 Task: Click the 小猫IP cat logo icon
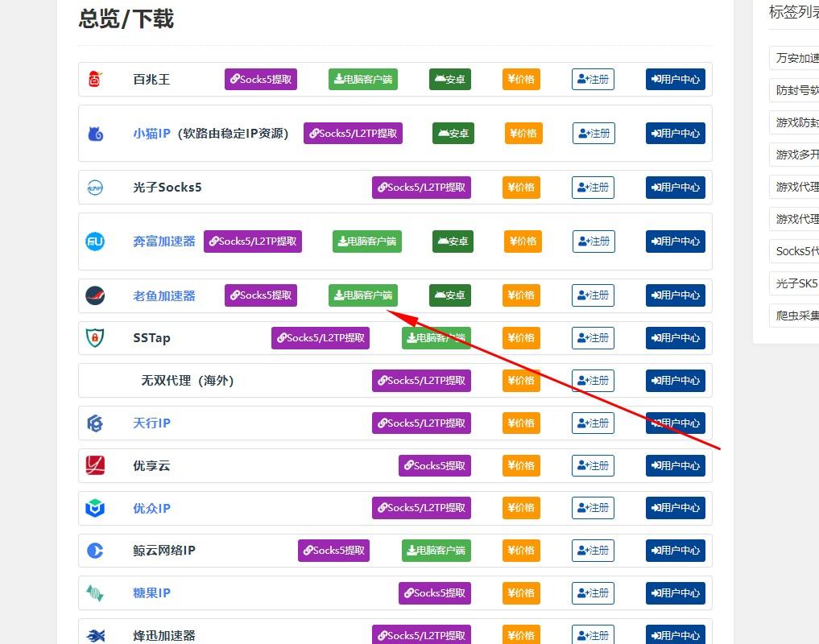pos(95,134)
